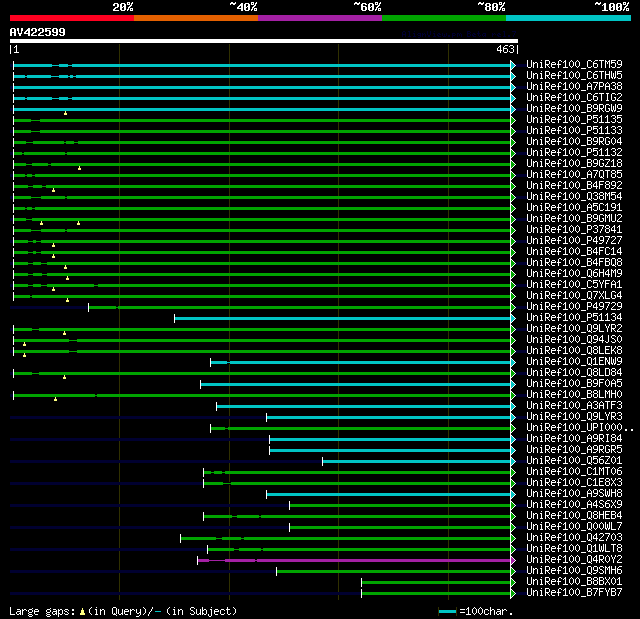The image size is (640, 619).
Task: Open the UniRef100_P49727 entry
Action: (x=574, y=241)
